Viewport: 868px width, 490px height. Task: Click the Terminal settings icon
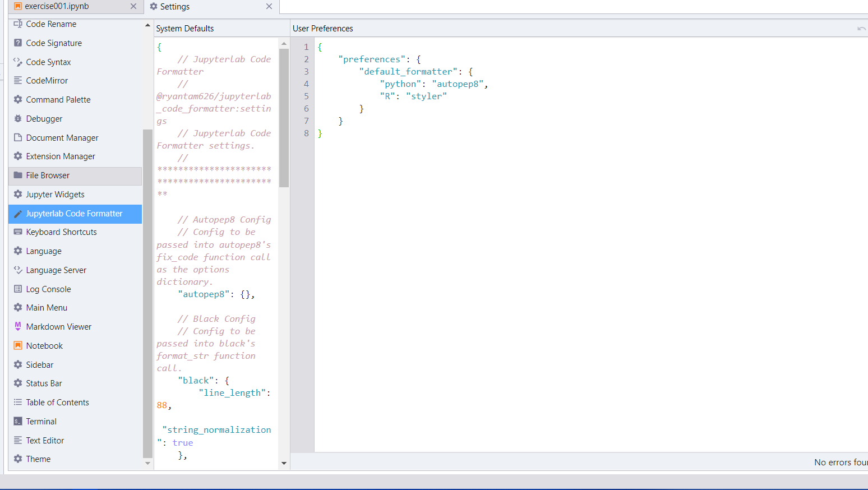(17, 421)
